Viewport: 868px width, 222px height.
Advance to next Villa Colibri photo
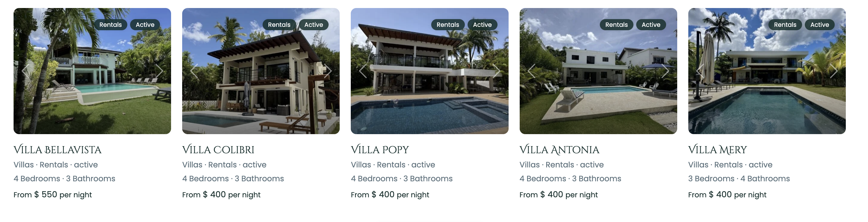(x=328, y=71)
